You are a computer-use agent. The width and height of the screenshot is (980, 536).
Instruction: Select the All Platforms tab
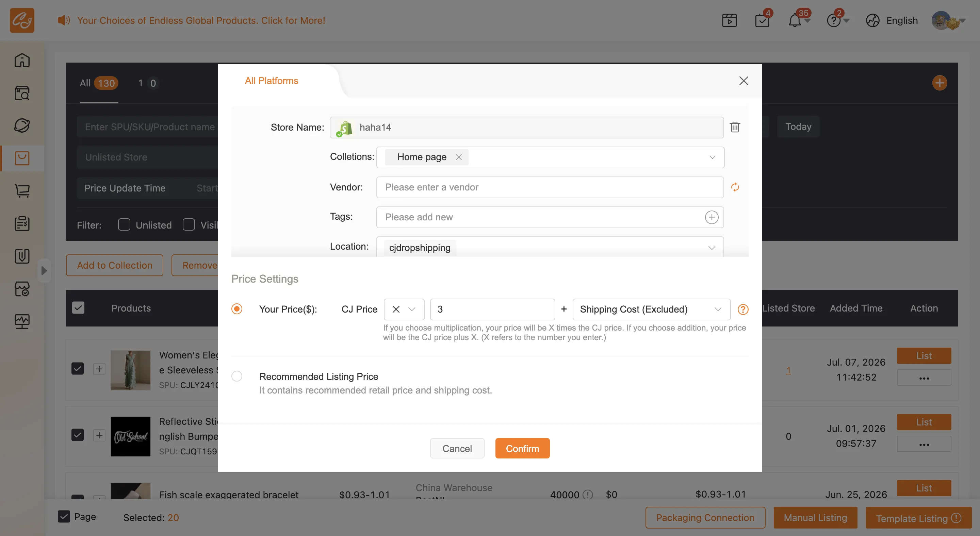(x=271, y=81)
